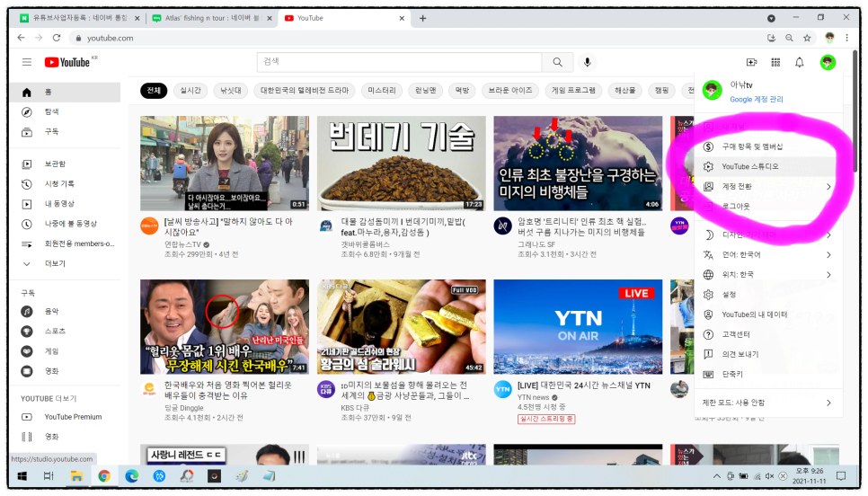Open 보관함 library in sidebar
Image resolution: width=868 pixels, height=496 pixels.
click(66, 164)
